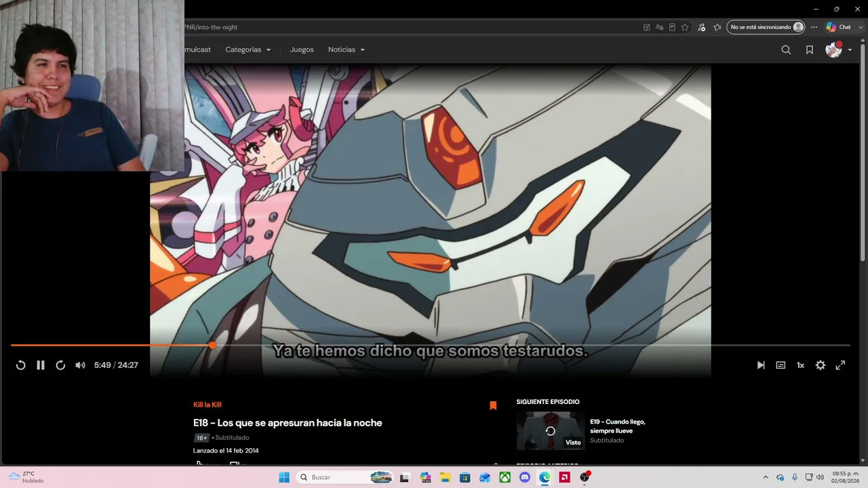
Task: Open Discord from the taskbar
Action: tap(524, 477)
